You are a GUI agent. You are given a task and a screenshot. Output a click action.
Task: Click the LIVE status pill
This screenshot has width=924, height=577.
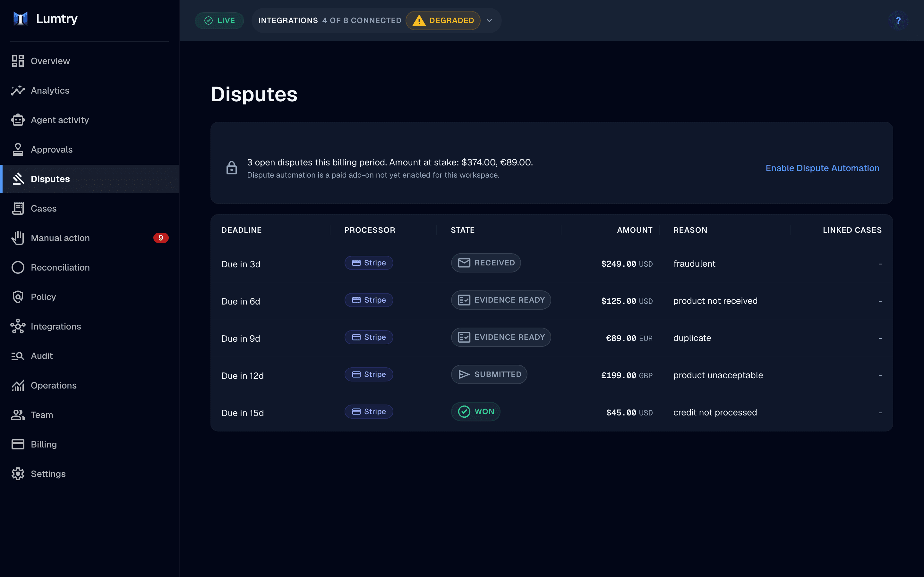point(219,21)
